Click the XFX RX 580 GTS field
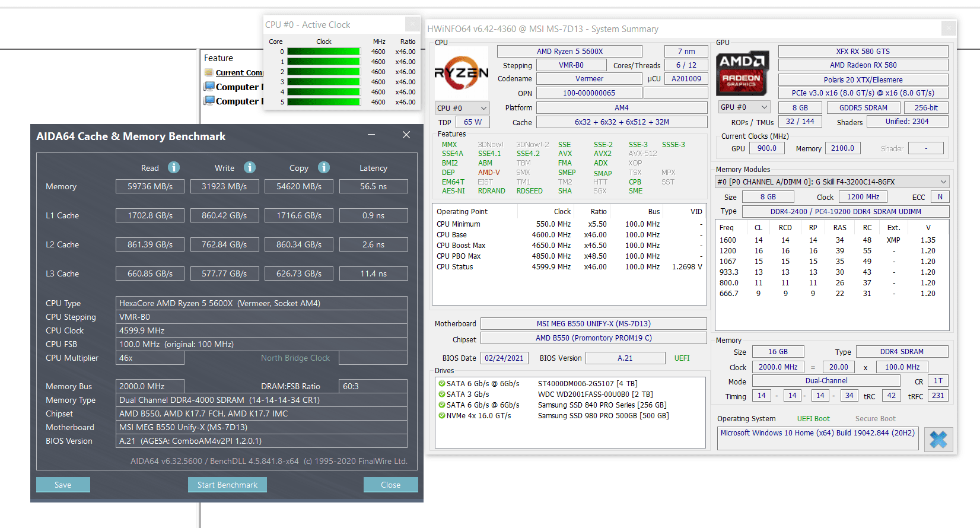This screenshot has width=980, height=528. [x=863, y=52]
